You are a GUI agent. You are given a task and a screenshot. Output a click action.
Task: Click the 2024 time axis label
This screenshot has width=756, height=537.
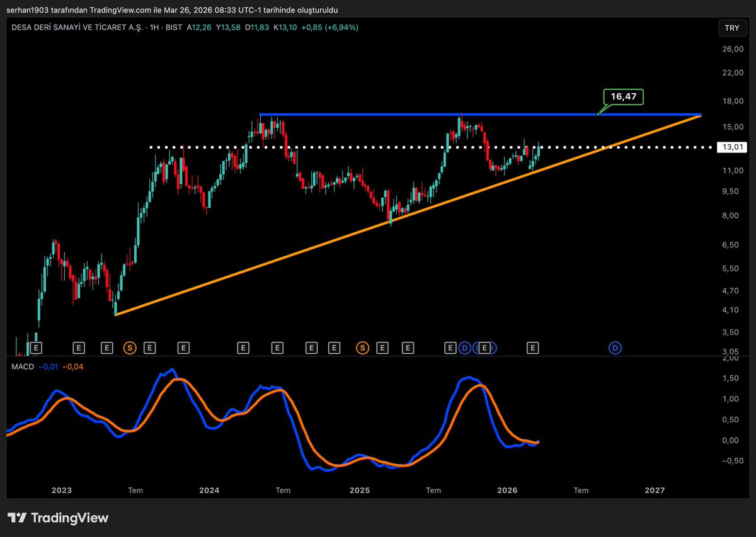(x=209, y=490)
